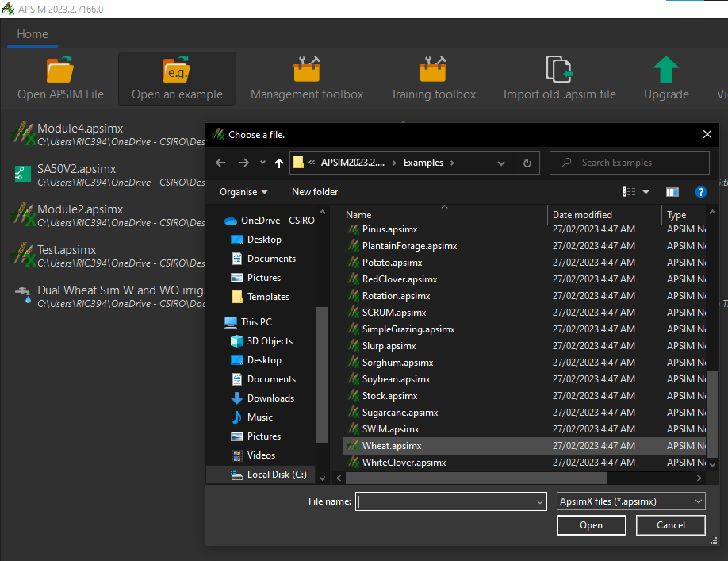Sort files by the Type column
Viewport: 728px width, 561px height.
pyautogui.click(x=676, y=214)
